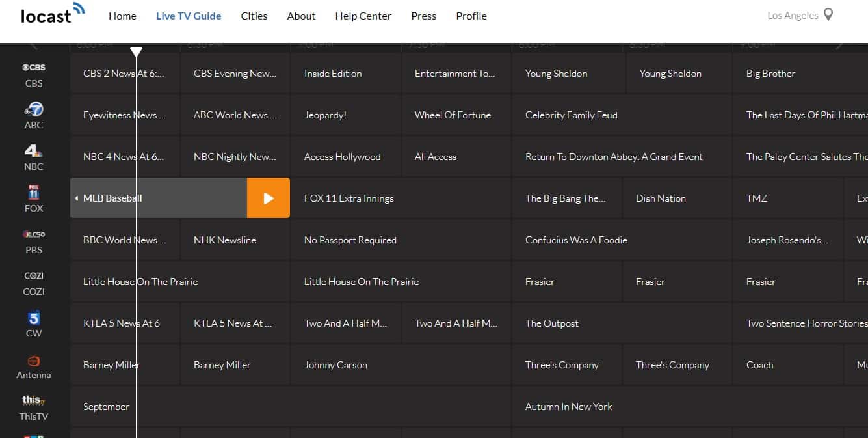The image size is (868, 438).
Task: Open Inside Edition listing
Action: (346, 74)
